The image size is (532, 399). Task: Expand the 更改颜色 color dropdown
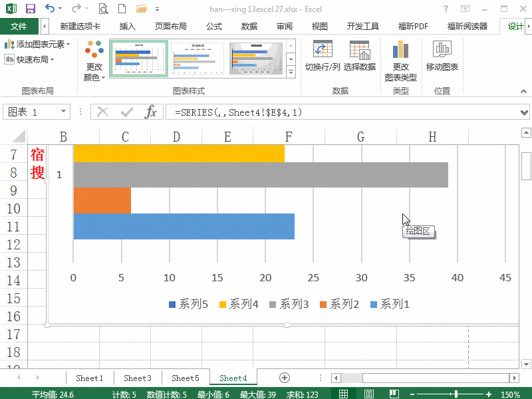click(x=93, y=59)
